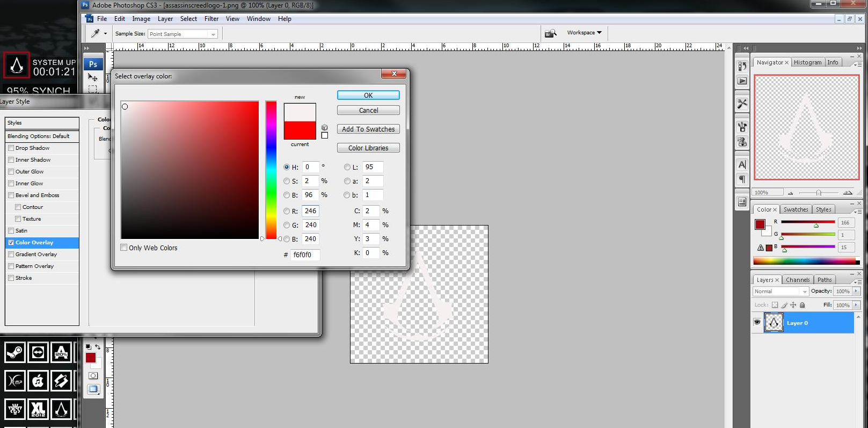Enable the Inner Shadow checkbox
This screenshot has width=868, height=428.
tap(11, 160)
